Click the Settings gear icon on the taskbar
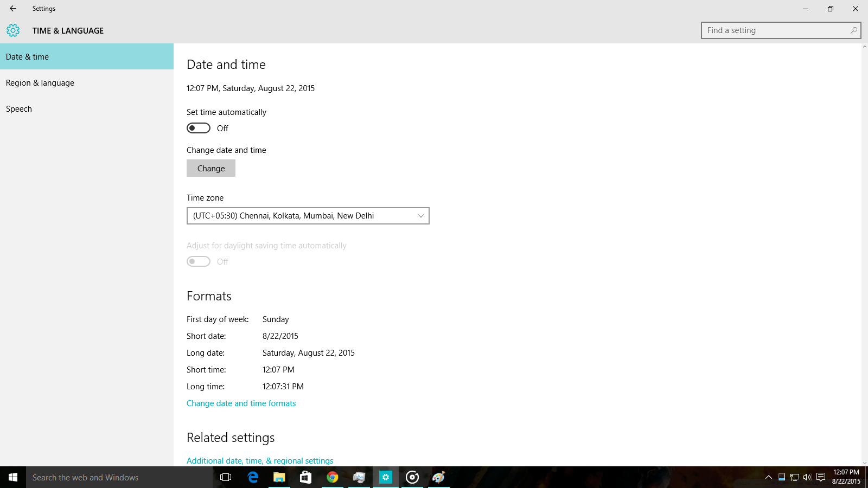 [386, 477]
